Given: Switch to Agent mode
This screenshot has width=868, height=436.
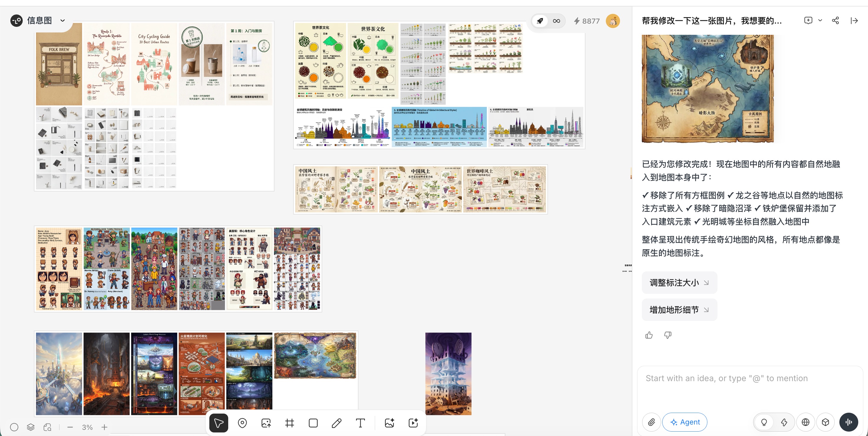Looking at the screenshot, I should tap(684, 422).
